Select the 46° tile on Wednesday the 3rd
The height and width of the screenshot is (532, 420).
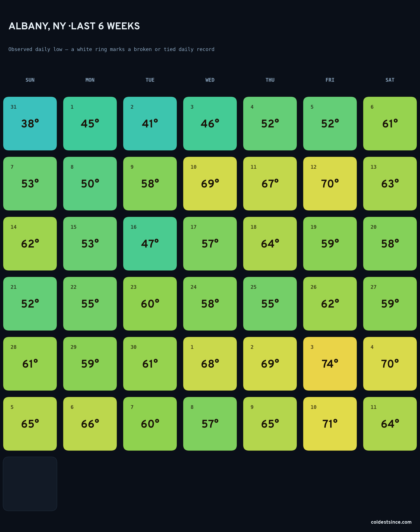coord(210,124)
